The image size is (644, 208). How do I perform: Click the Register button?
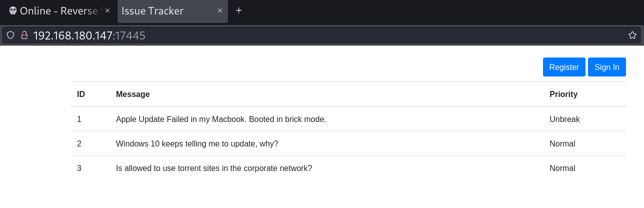pos(564,67)
